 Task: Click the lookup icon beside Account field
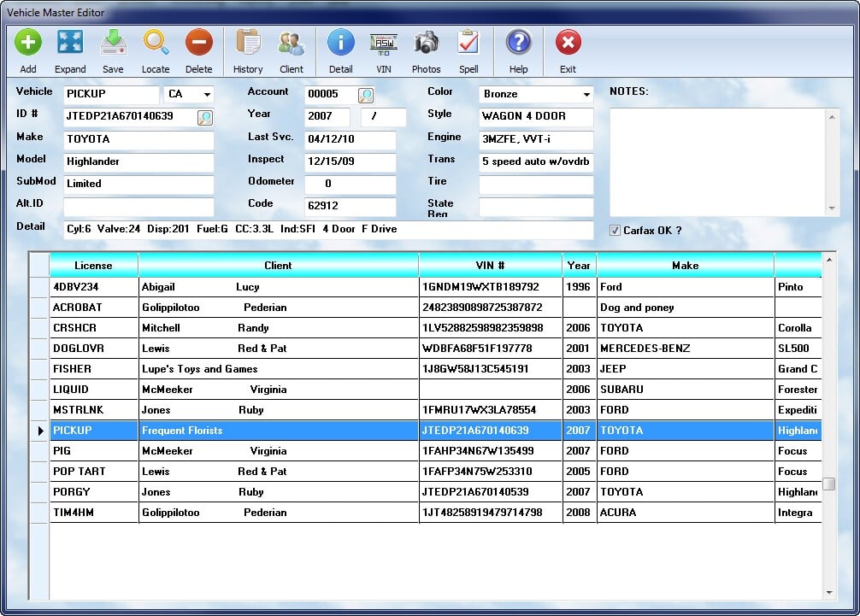tap(366, 95)
